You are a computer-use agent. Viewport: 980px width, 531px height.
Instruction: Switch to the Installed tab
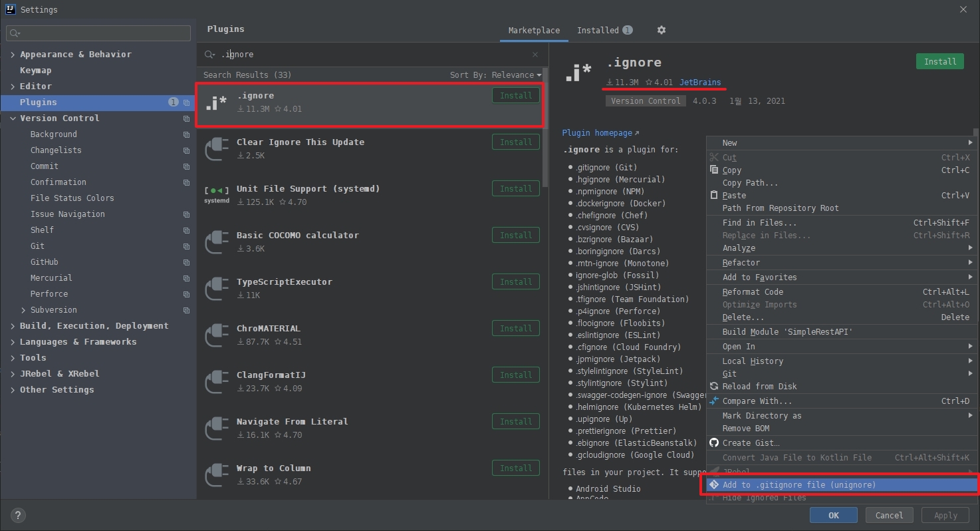tap(604, 31)
